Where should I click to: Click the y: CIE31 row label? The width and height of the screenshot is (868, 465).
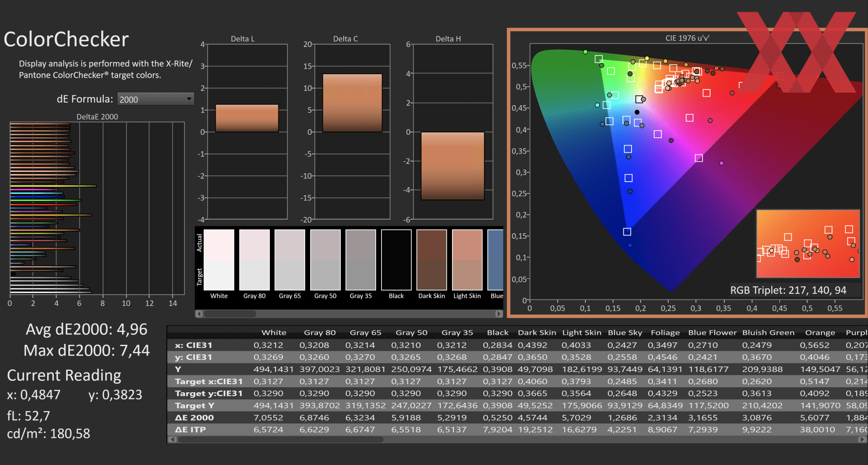point(193,357)
